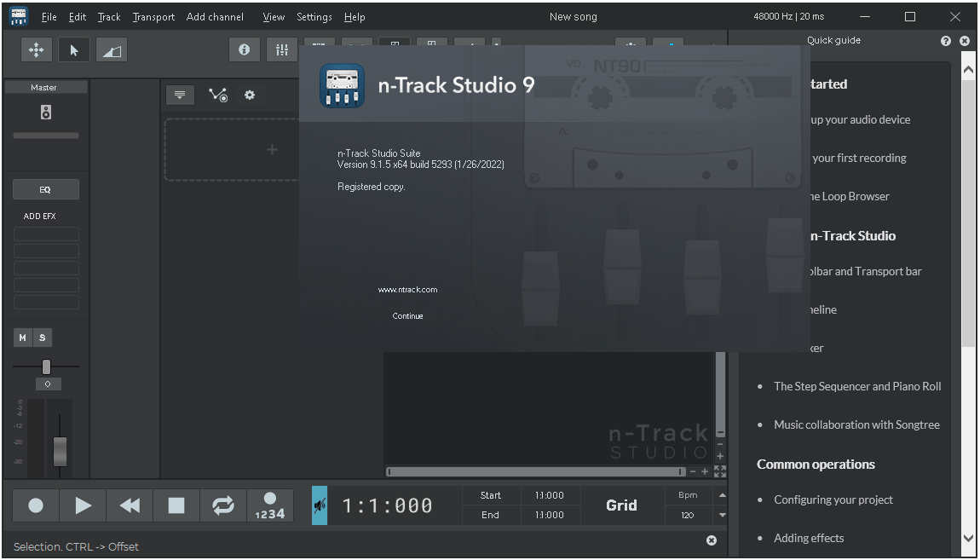Screen dimensions: 980x560
Task: Open the Add channel menu
Action: (215, 17)
